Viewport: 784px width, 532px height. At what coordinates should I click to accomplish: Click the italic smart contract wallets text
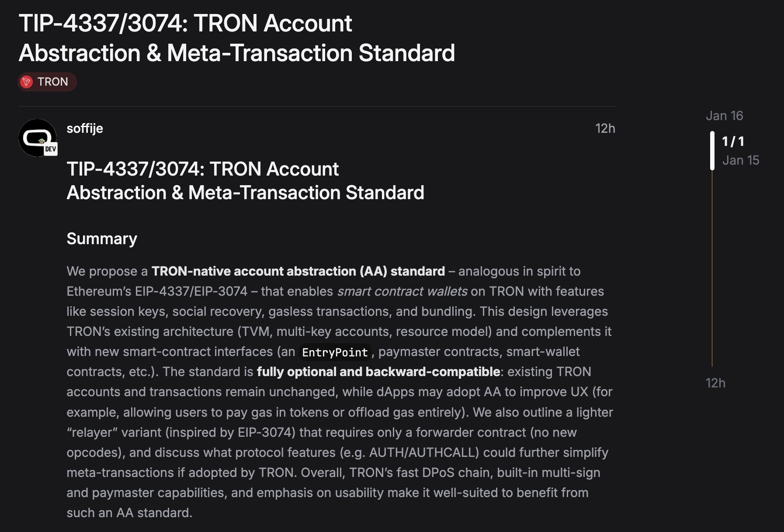pos(402,291)
